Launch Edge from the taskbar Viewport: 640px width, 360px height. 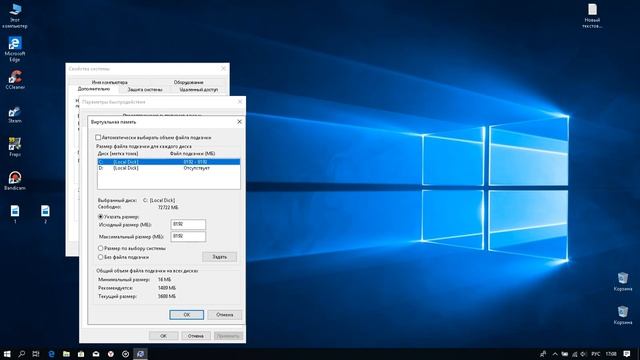(51, 354)
